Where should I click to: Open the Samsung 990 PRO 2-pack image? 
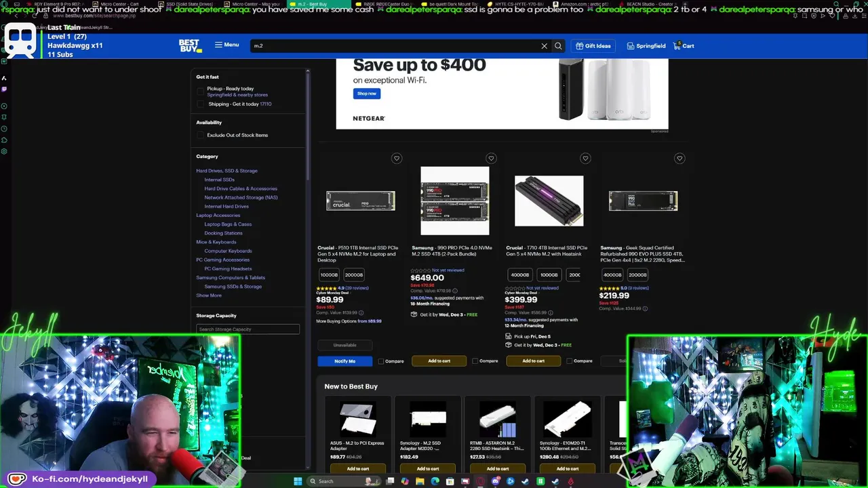454,201
